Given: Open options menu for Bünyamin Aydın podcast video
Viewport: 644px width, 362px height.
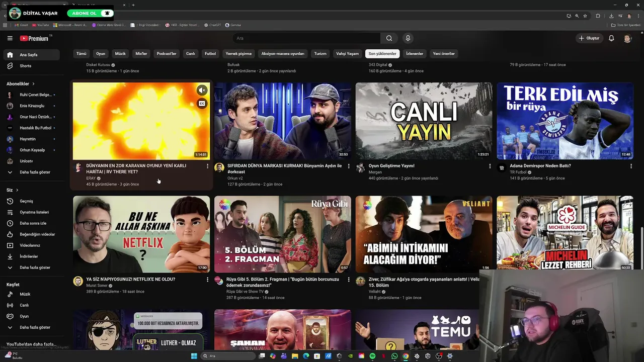Looking at the screenshot, I should 349,166.
